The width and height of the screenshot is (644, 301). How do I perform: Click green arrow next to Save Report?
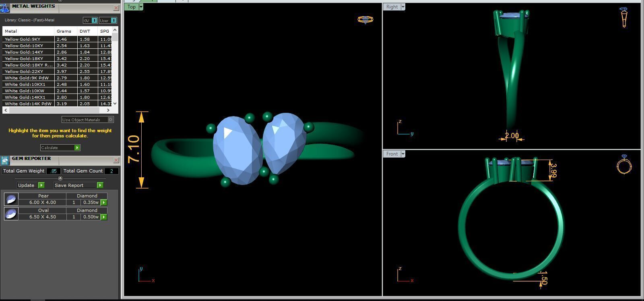100,185
